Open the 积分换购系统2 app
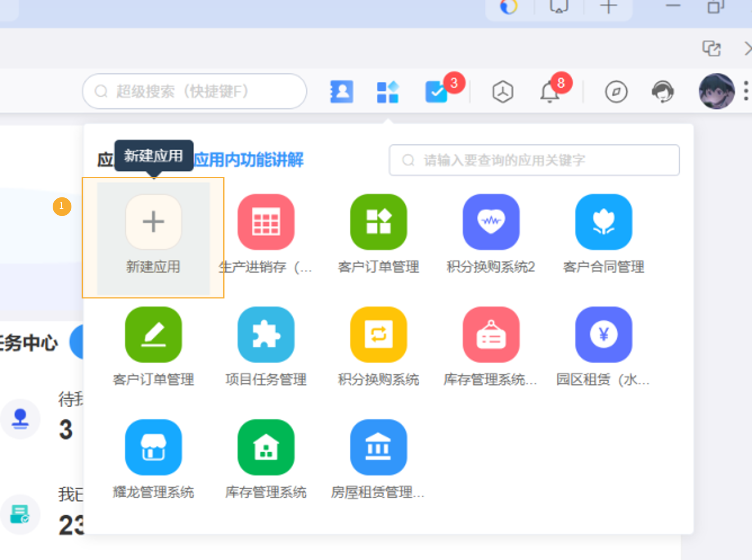The image size is (752, 560). [x=491, y=222]
